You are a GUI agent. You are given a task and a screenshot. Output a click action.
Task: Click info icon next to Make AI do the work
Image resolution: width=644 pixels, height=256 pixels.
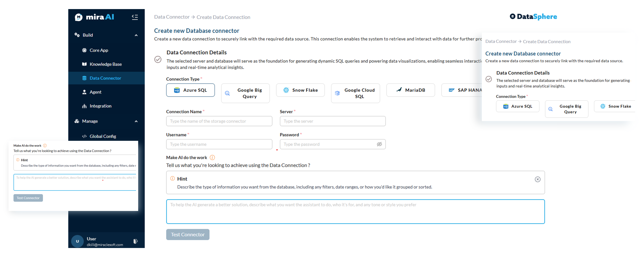coord(212,157)
